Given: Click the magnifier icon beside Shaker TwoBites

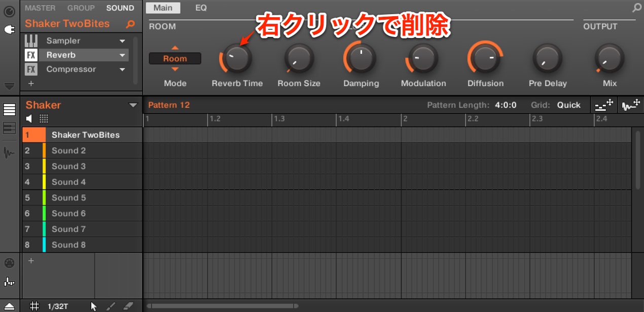Looking at the screenshot, I should coord(130,24).
